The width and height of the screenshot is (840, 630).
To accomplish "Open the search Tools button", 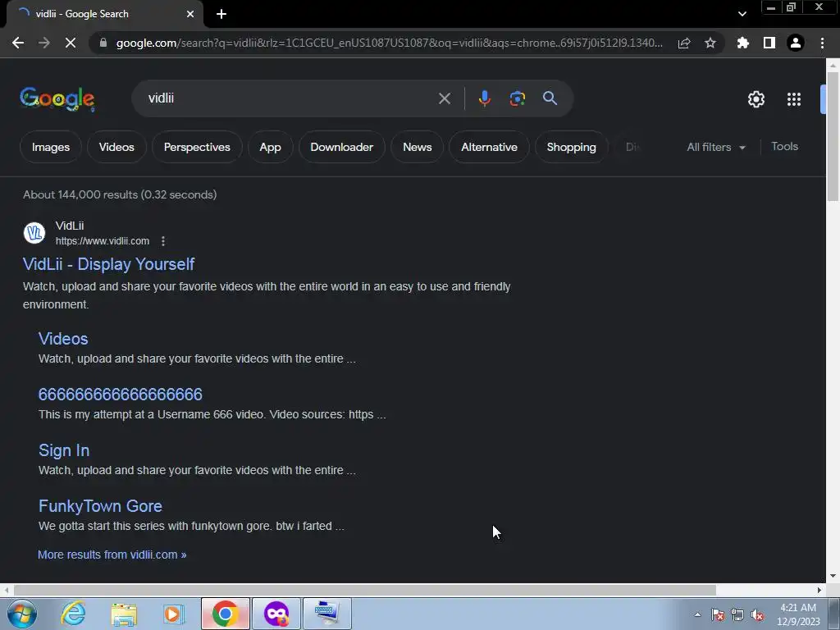I will click(x=784, y=146).
